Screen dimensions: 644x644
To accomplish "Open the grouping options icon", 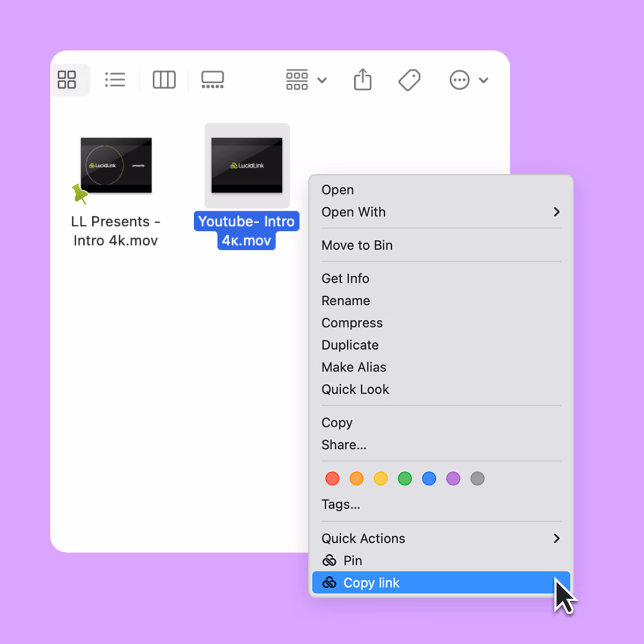I will (x=297, y=79).
